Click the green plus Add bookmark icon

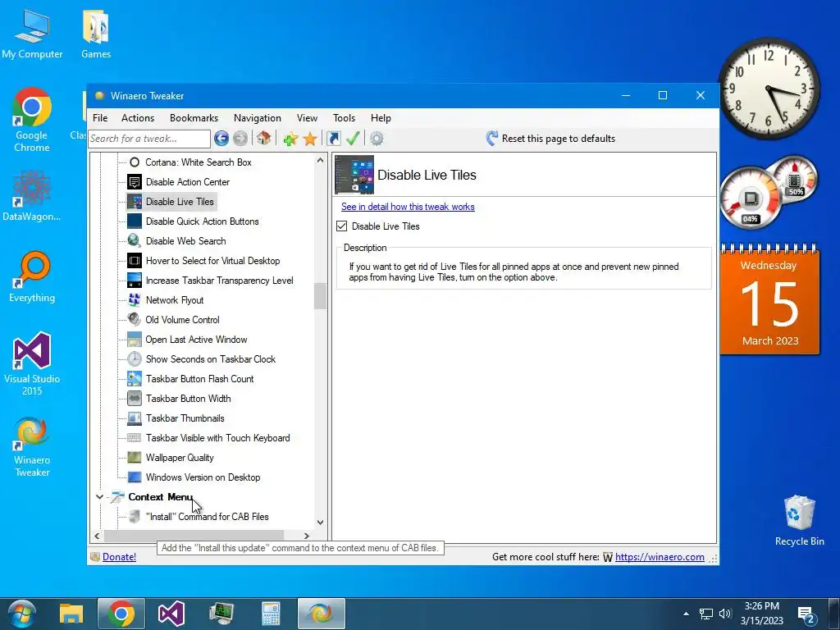tap(290, 139)
